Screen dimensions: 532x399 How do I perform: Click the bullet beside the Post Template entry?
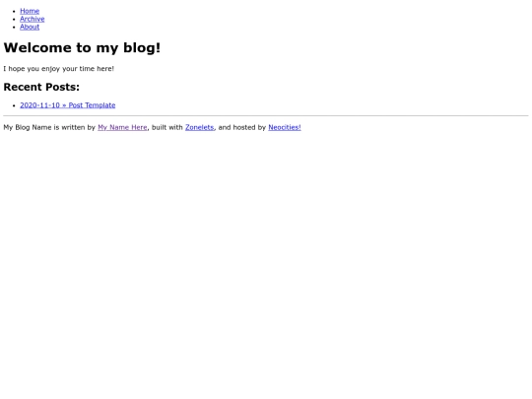[14, 105]
